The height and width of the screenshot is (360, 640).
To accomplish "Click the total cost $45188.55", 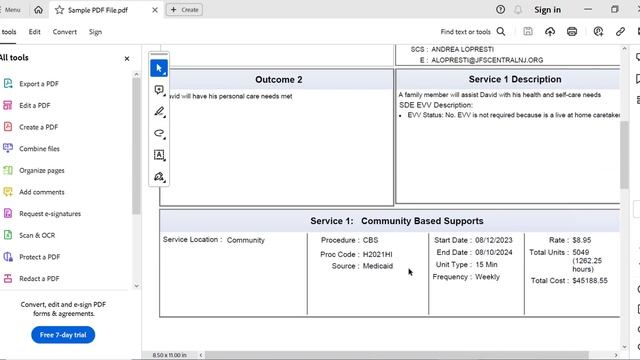I will (590, 280).
